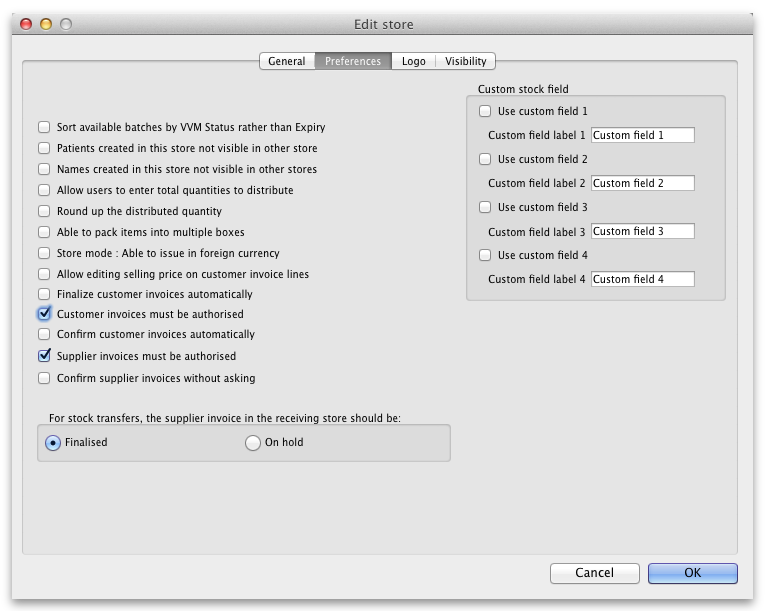
Task: Open the Logo tab
Action: 413,61
